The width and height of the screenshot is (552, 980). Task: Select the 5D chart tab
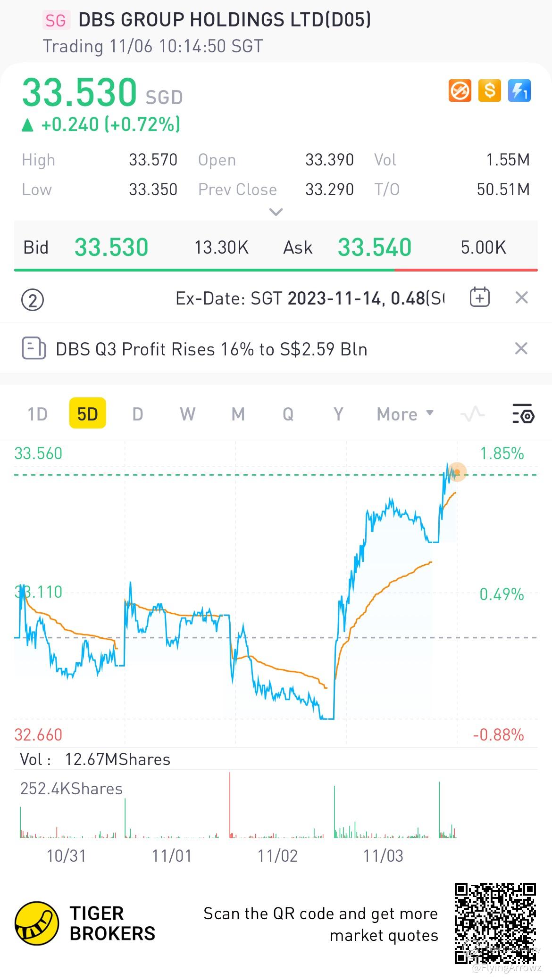[87, 413]
